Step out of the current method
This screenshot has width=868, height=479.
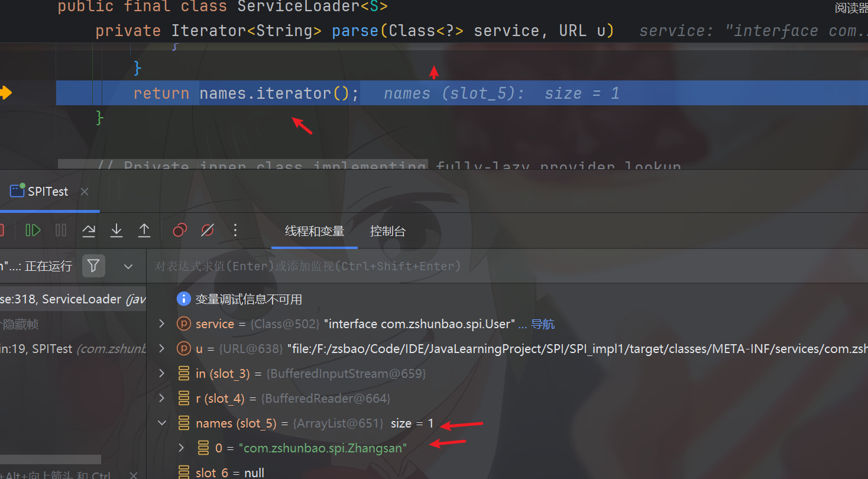click(x=144, y=231)
